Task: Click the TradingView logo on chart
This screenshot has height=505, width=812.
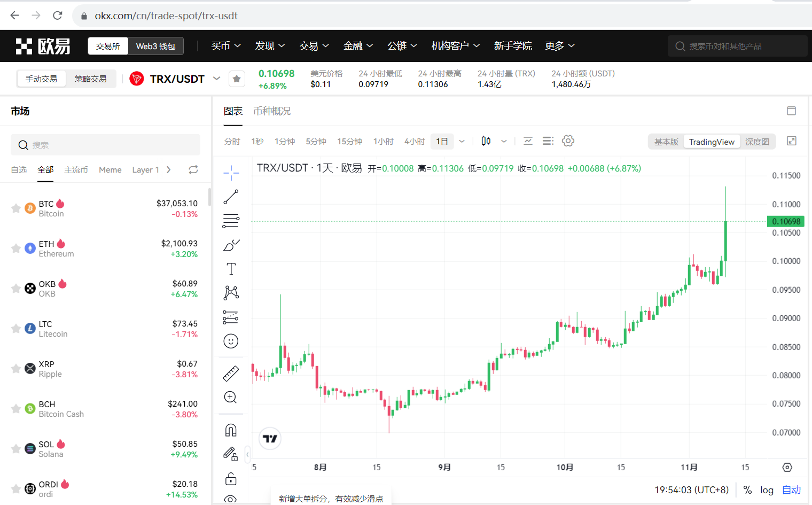Action: 270,439
